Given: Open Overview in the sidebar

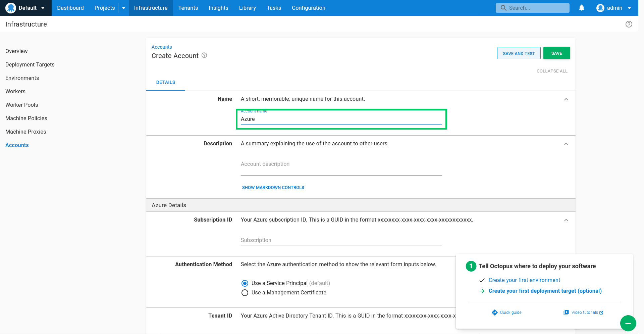Looking at the screenshot, I should point(16,51).
